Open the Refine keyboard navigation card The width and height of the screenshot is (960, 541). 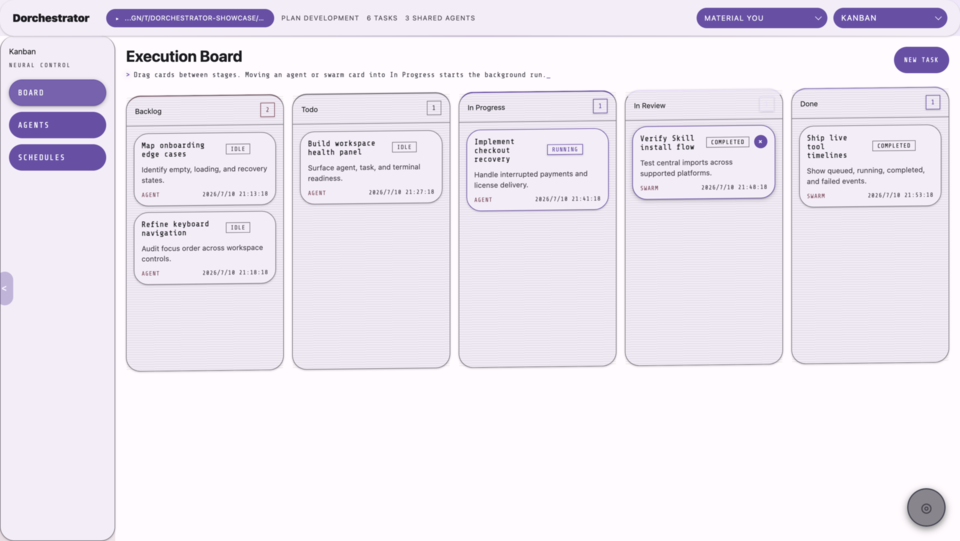tap(204, 248)
